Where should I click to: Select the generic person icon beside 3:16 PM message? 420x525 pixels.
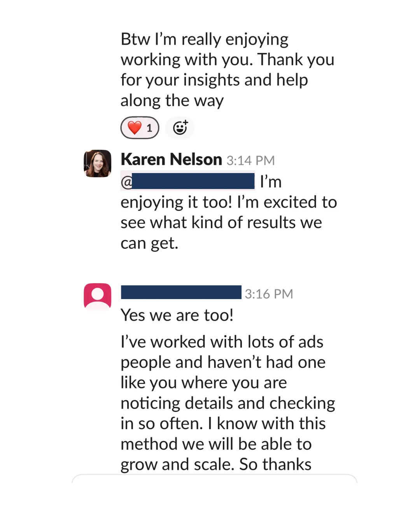[x=97, y=296]
